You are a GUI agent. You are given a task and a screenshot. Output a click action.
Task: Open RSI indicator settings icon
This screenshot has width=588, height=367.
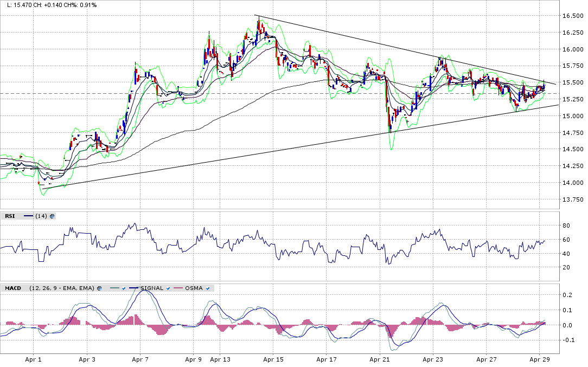(x=52, y=216)
